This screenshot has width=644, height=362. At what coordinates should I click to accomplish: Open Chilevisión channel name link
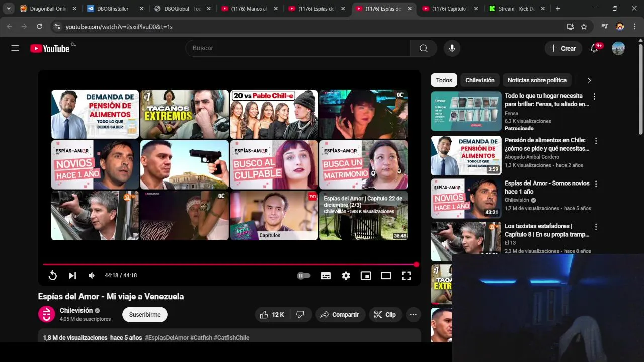76,310
